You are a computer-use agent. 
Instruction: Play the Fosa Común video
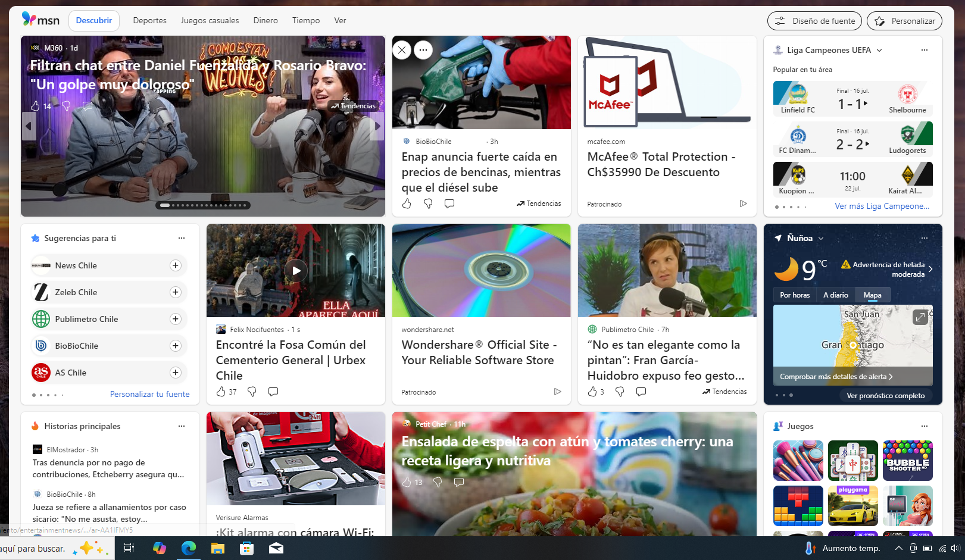tap(296, 271)
